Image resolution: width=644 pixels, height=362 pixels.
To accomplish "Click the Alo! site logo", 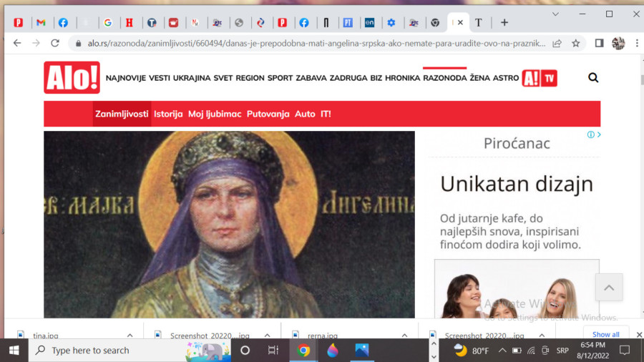I will point(72,77).
